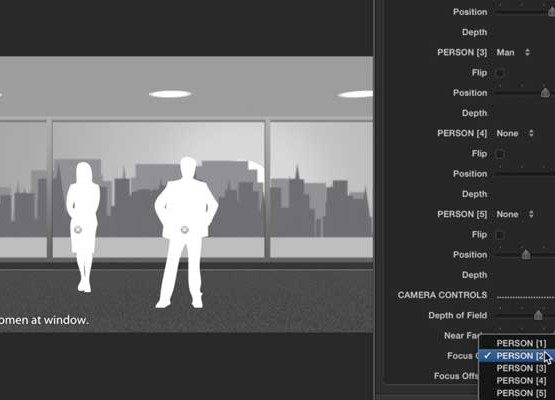This screenshot has width=555, height=400.
Task: Click the PERSON [3] Position slider handle
Action: pos(545,92)
